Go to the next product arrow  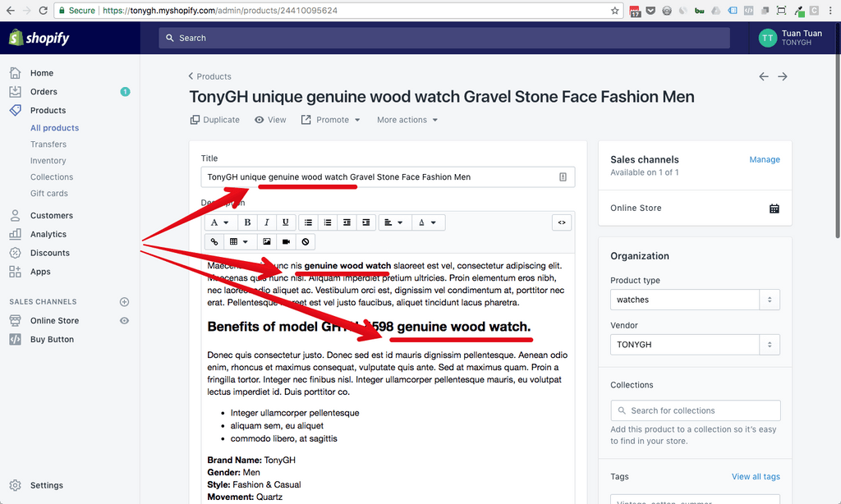(x=783, y=76)
